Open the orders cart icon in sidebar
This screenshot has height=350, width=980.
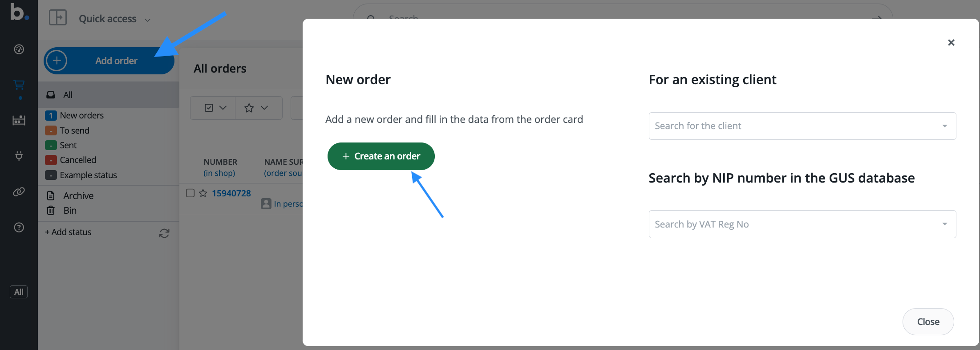pyautogui.click(x=19, y=85)
